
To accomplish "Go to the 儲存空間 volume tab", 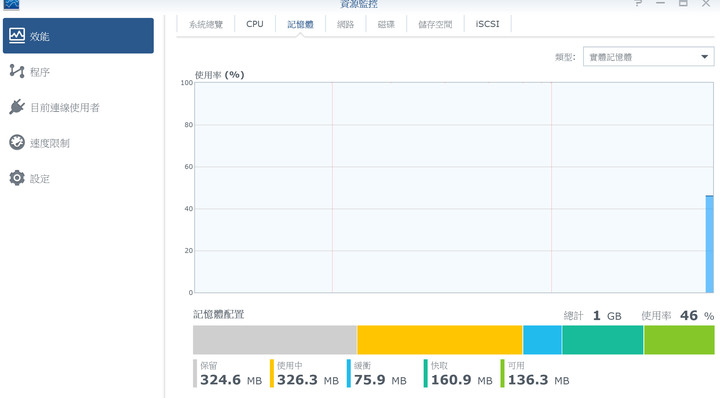I will pos(435,24).
